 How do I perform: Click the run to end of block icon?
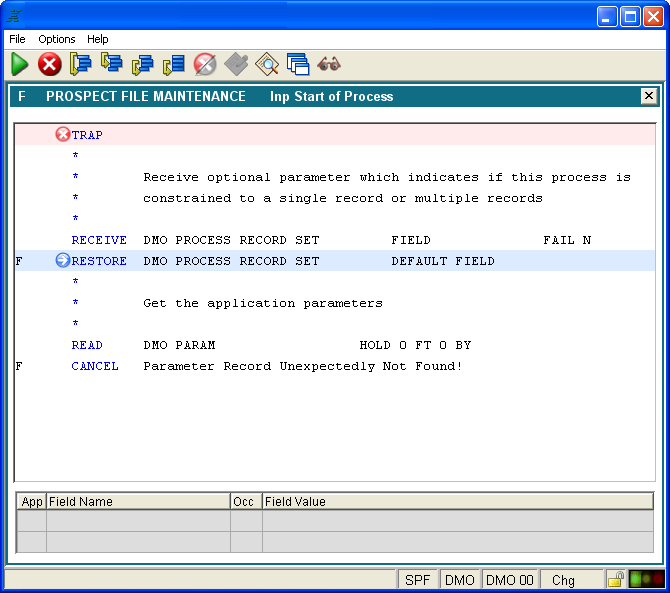tap(173, 65)
